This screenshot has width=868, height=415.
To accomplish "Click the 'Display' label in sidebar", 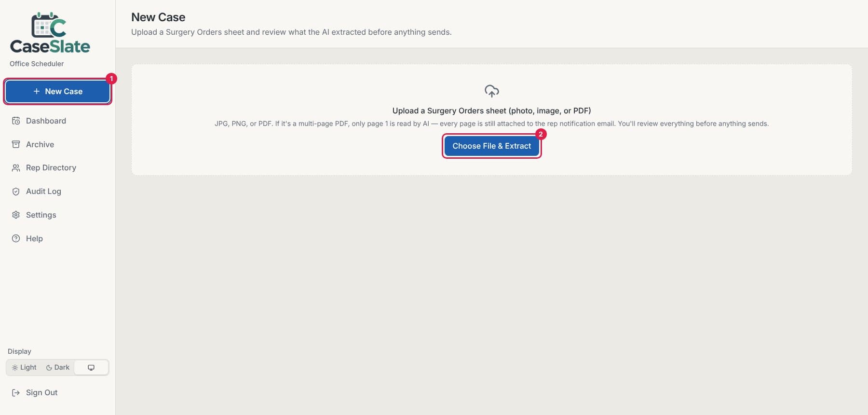I will 19,351.
